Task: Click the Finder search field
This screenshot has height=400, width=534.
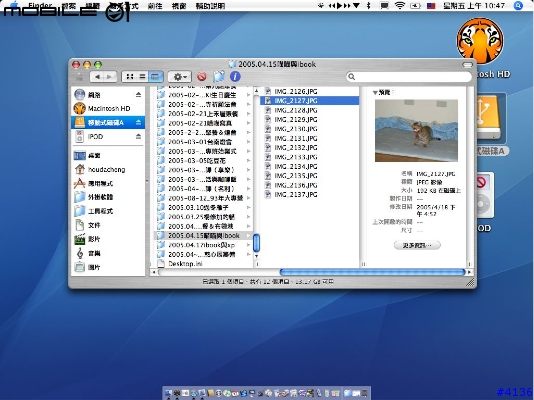Action: [x=409, y=77]
